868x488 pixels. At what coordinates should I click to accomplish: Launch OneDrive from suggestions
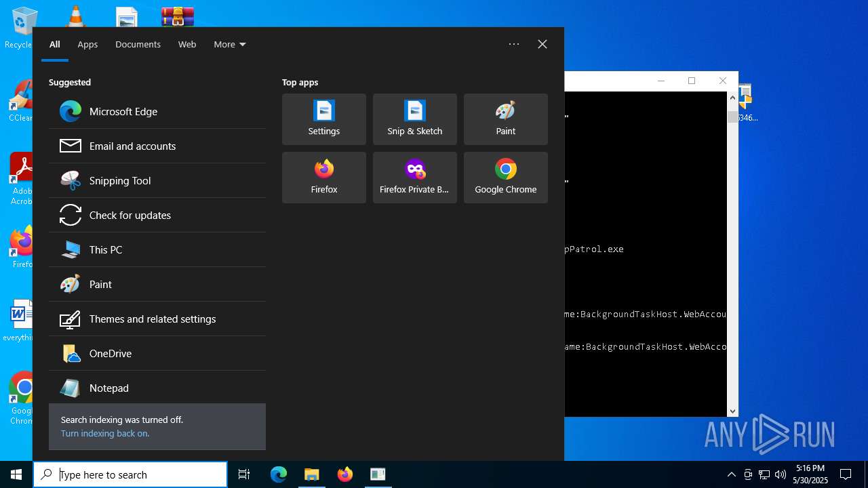(157, 353)
